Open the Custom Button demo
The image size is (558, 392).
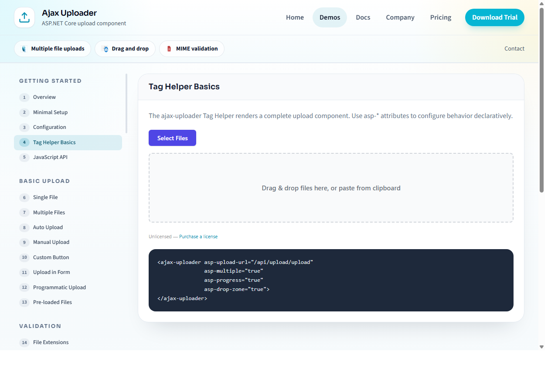[x=68, y=257]
